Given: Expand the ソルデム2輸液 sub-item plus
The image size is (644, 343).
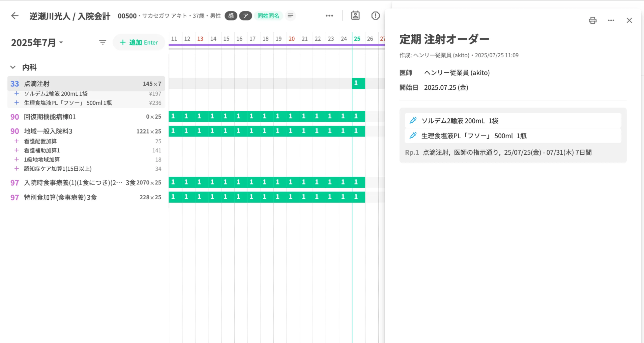Looking at the screenshot, I should 17,93.
